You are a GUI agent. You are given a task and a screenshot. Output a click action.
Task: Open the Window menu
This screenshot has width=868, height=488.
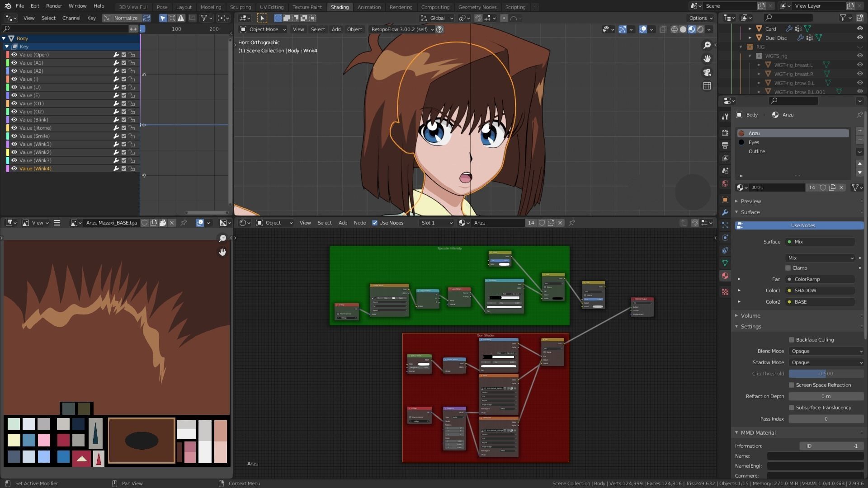77,6
